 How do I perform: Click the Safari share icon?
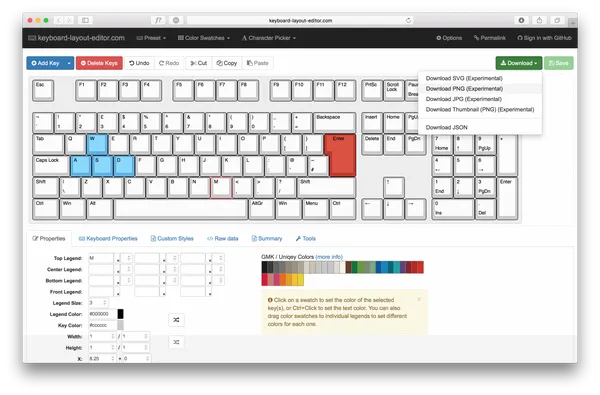coord(539,20)
